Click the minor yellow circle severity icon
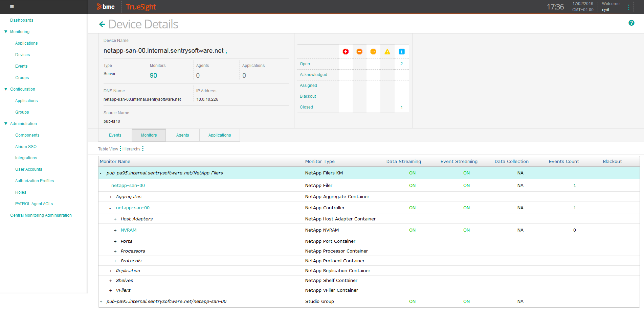Screen dimensions: 644x310 tap(373, 52)
